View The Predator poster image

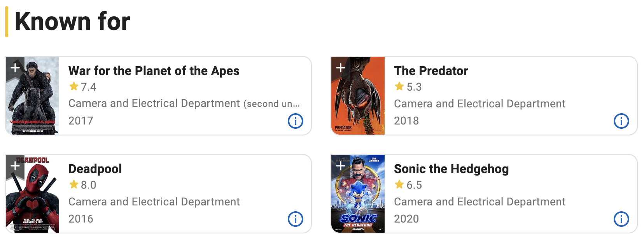358,96
